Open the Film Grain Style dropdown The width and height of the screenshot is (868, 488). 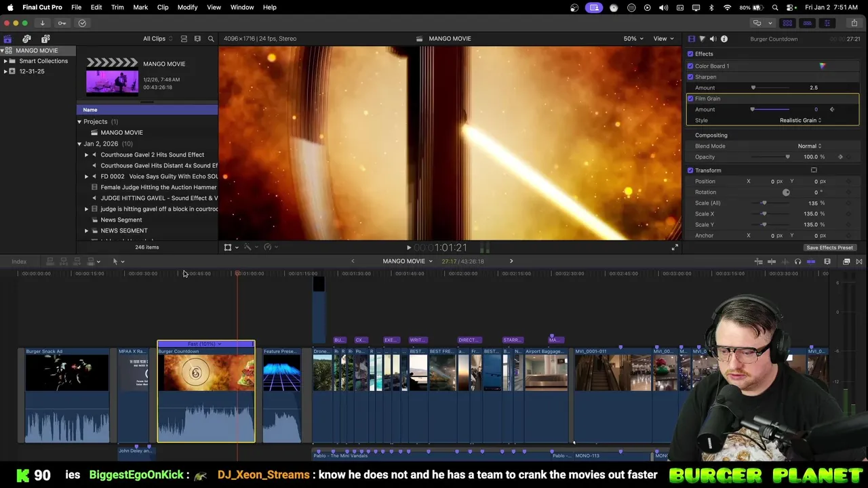pos(800,120)
